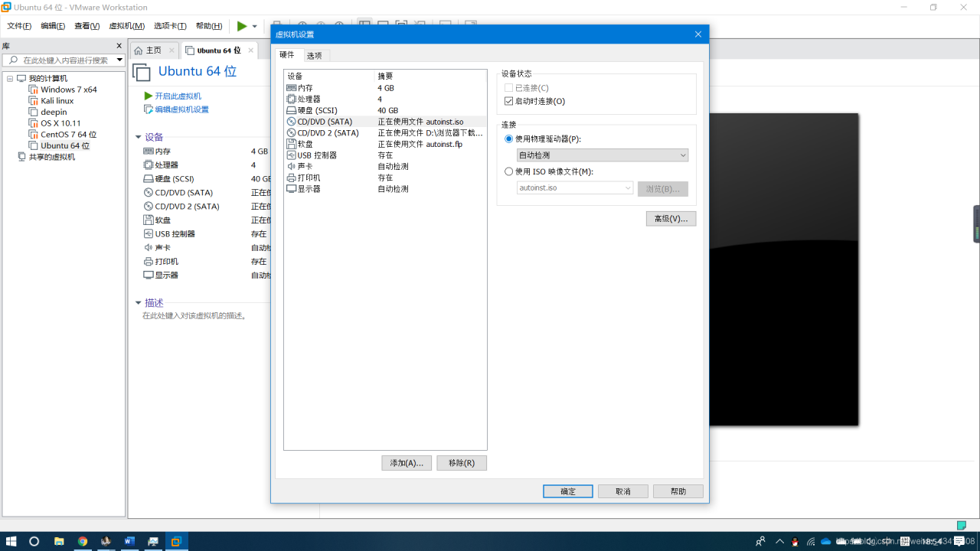Click the 移除(R) button
980x551 pixels.
click(462, 463)
